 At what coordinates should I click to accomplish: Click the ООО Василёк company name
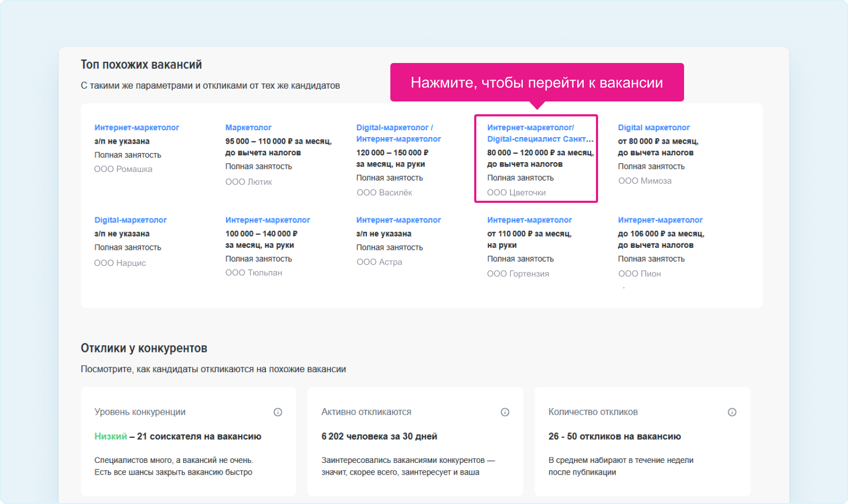384,193
